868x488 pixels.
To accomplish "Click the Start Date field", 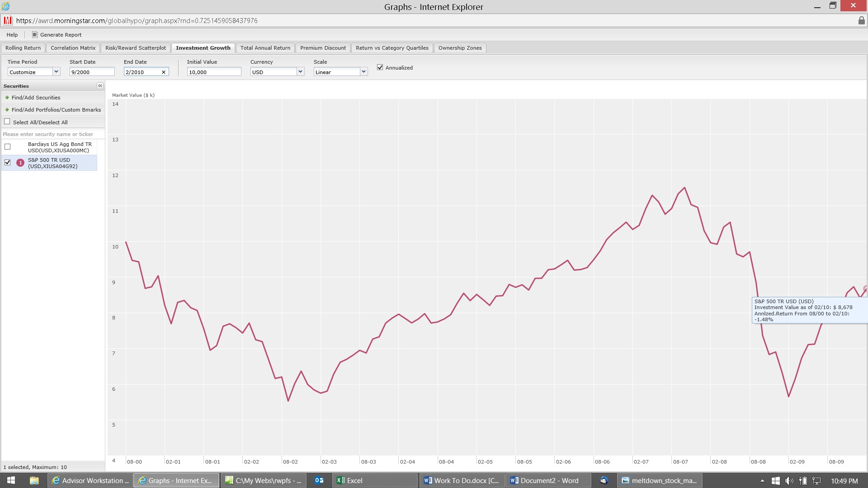I will point(92,72).
